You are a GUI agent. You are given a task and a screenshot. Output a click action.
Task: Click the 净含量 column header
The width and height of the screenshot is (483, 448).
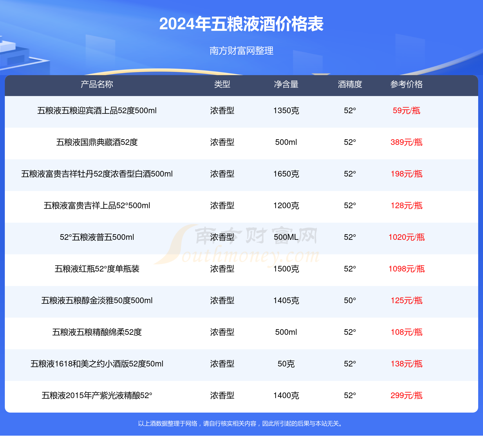[286, 84]
